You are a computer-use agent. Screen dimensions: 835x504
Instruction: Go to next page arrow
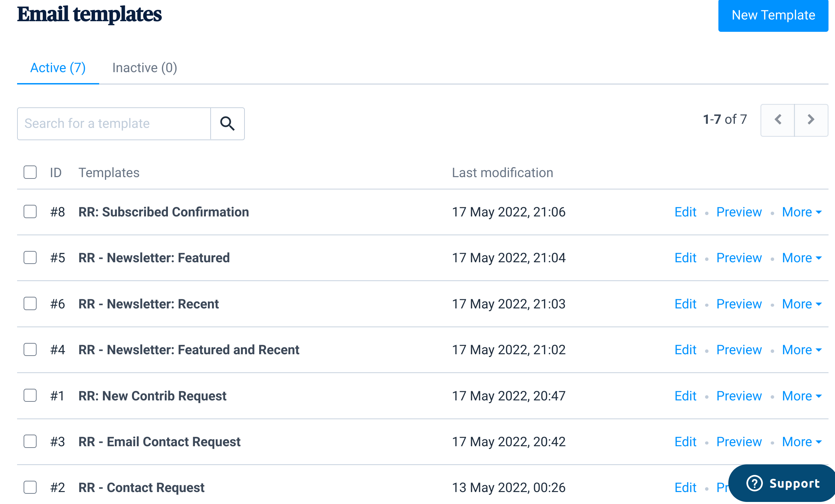(x=811, y=120)
